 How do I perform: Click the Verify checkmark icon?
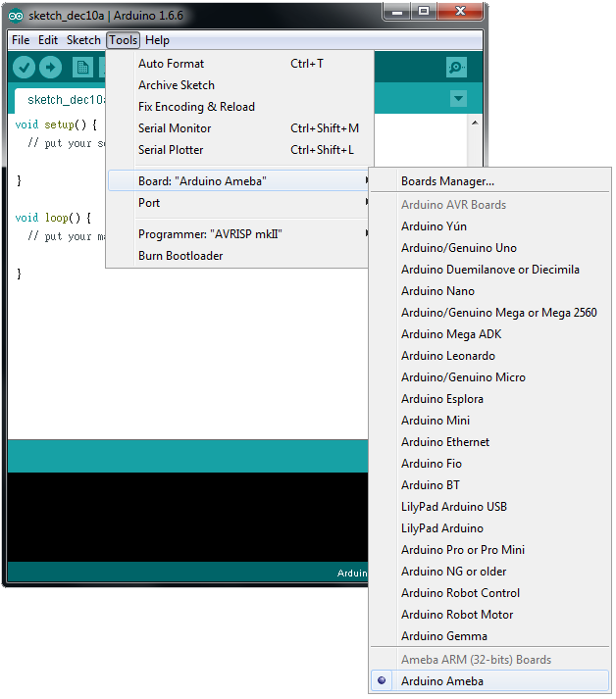point(24,68)
